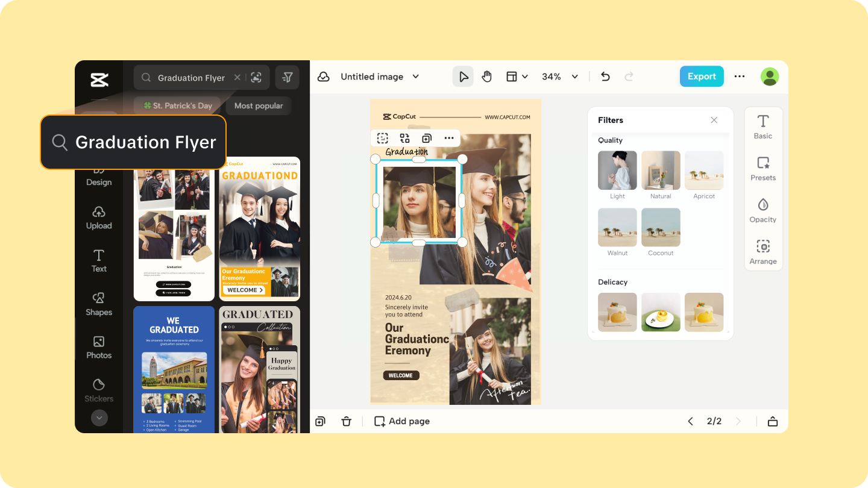Click the search by image icon
This screenshot has height=488, width=868.
(x=256, y=78)
